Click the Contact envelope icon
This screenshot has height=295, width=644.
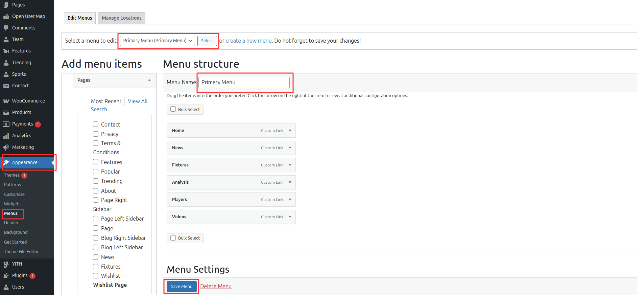(6, 86)
